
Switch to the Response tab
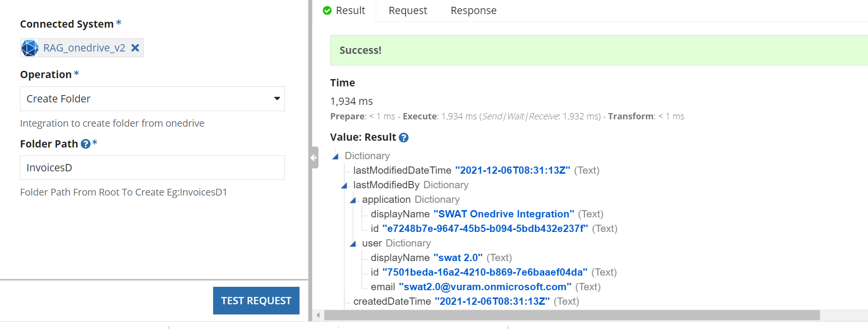pos(473,11)
